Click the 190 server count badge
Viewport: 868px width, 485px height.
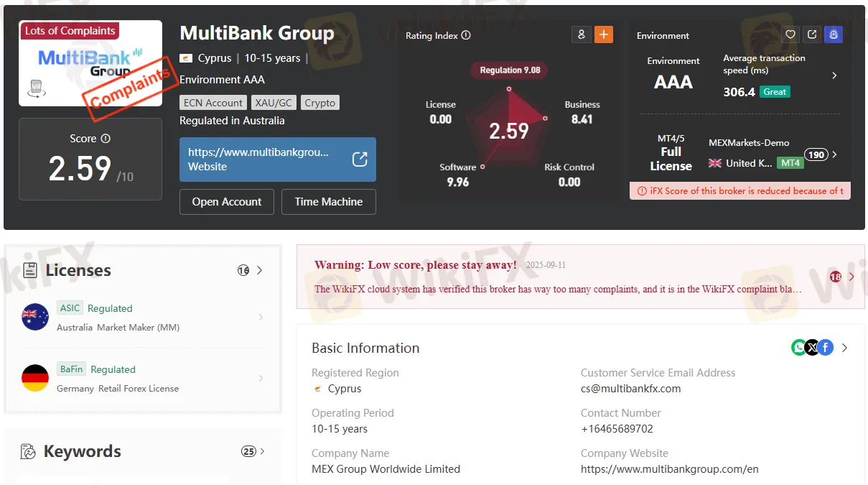(x=816, y=154)
